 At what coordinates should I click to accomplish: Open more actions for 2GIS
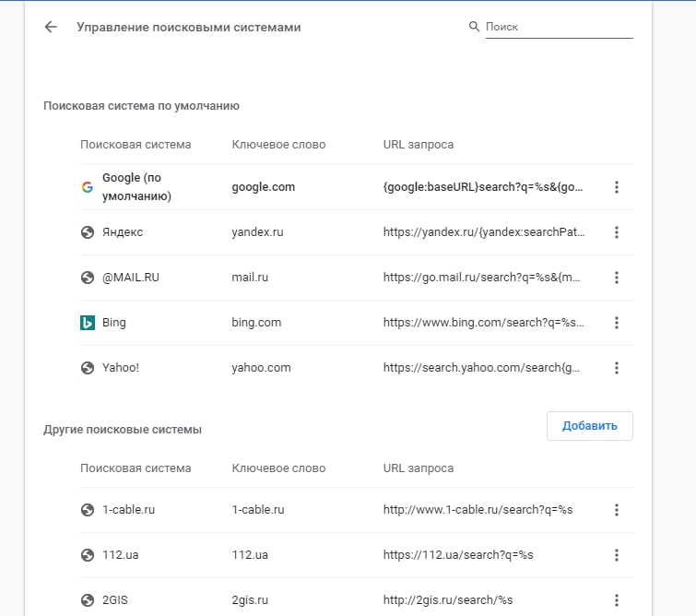617,599
